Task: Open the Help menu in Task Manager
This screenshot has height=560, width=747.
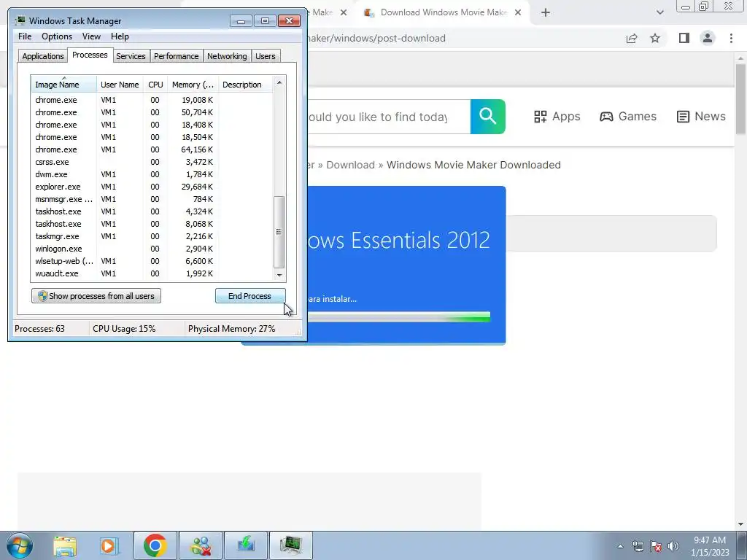Action: click(x=120, y=36)
